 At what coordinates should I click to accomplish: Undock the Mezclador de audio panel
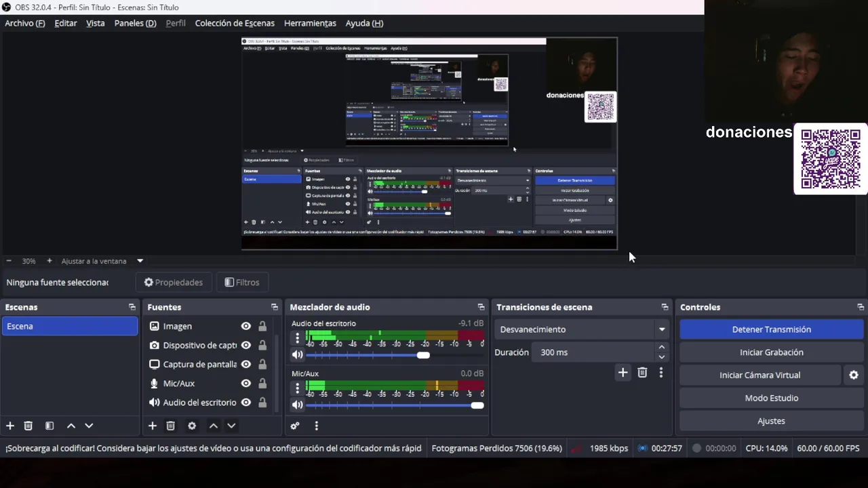click(x=481, y=307)
